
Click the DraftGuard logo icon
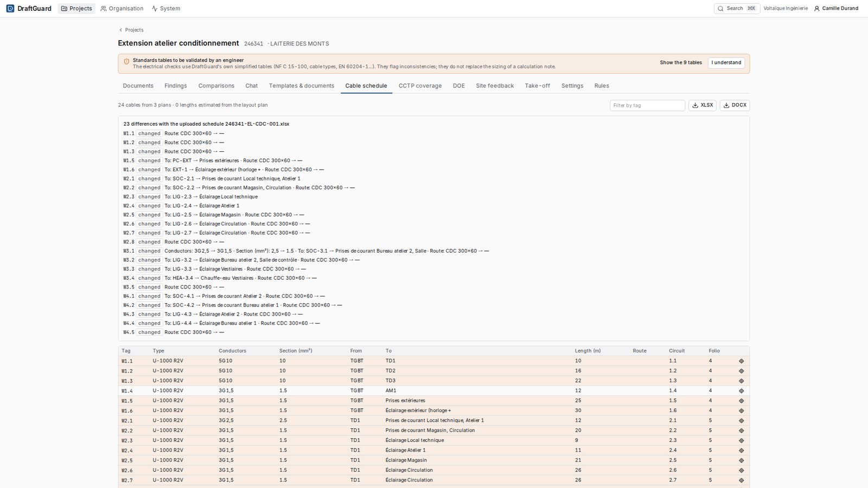tap(10, 9)
